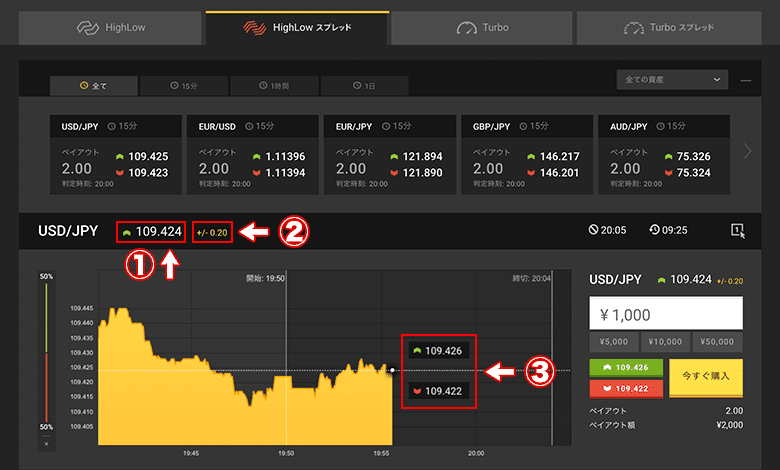Show next asset cards with right chevron
Image resolution: width=780 pixels, height=470 pixels.
click(747, 151)
